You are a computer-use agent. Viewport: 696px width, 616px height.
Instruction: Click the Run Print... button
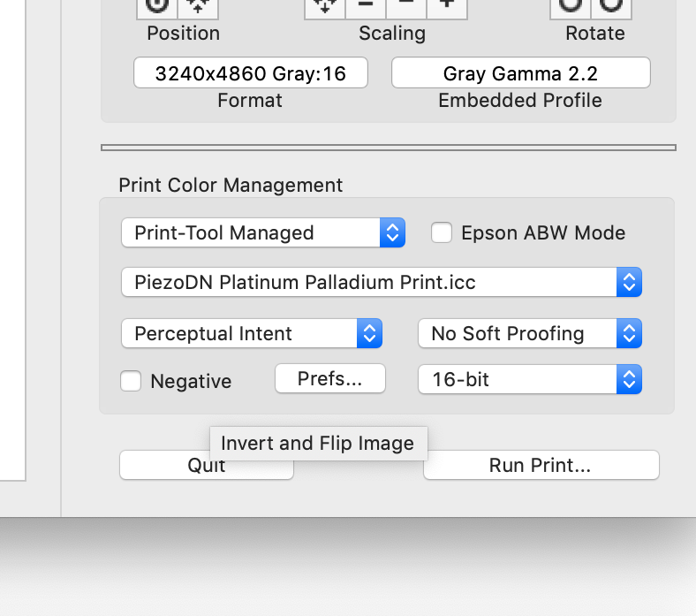coord(541,465)
